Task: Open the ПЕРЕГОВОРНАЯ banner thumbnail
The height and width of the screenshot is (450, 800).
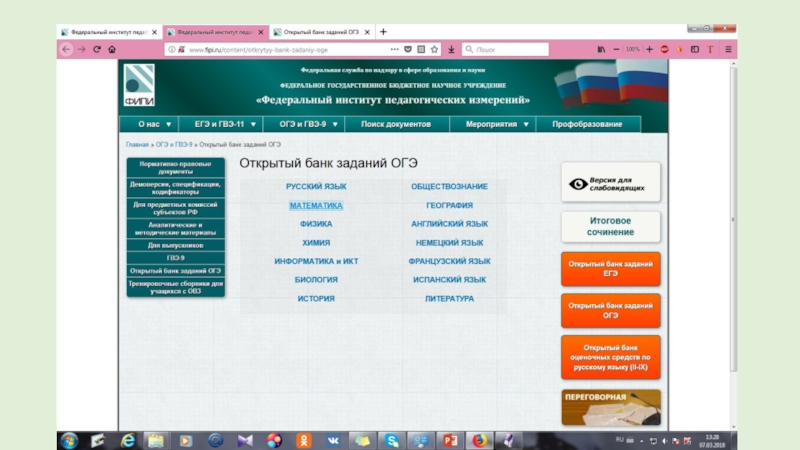Action: point(611,408)
